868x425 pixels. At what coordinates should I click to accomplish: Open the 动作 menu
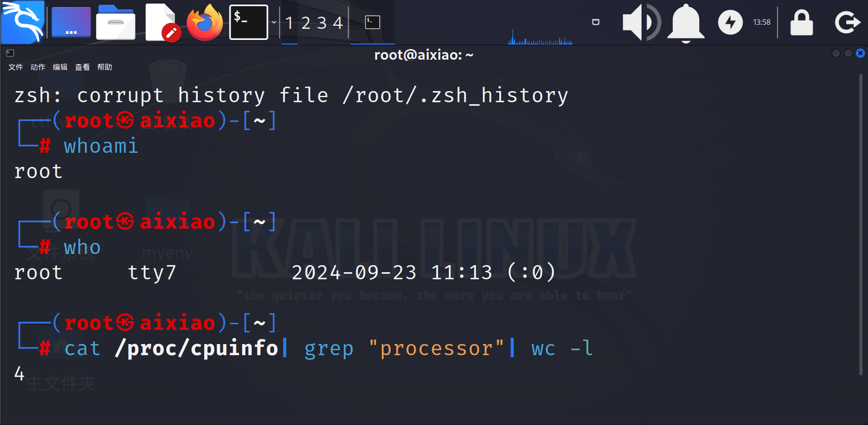point(38,67)
